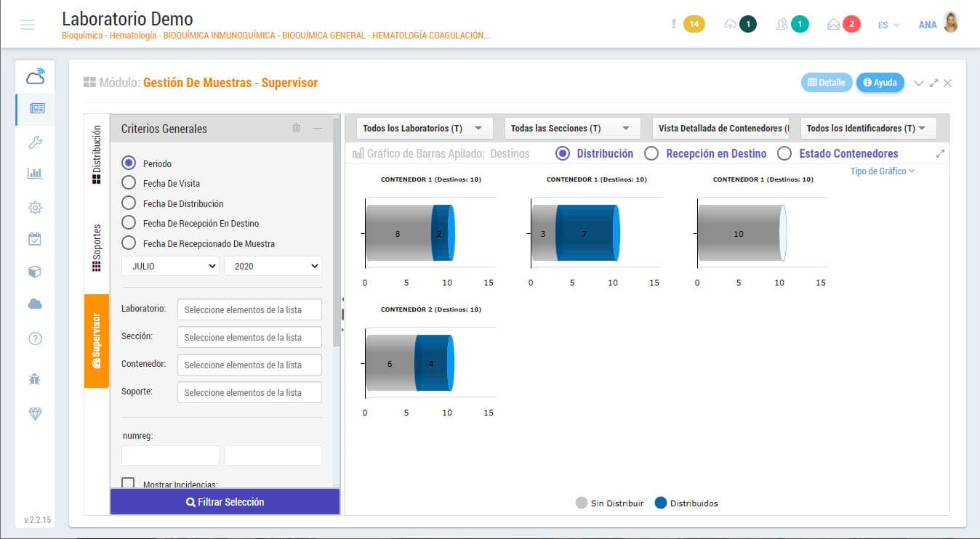Open user ANA's profile avatar
The image size is (980, 539).
coord(950,23)
